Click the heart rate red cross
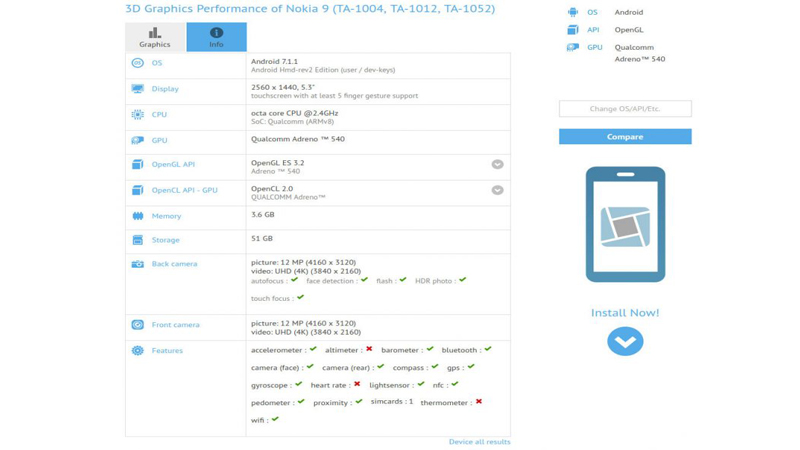 pyautogui.click(x=357, y=384)
